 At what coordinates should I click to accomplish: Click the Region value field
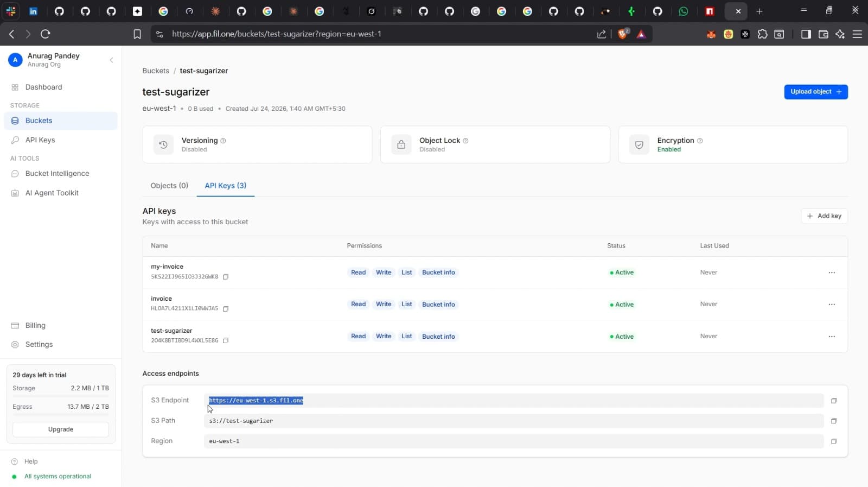pos(514,441)
